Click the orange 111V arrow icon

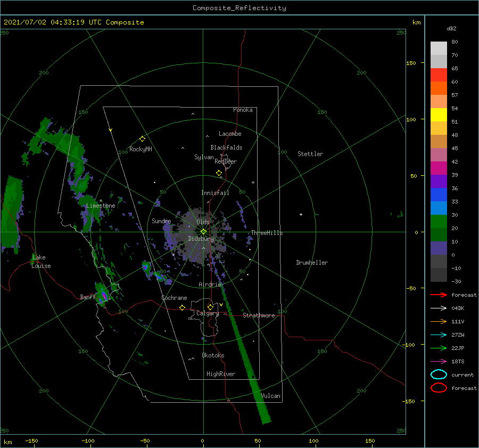pyautogui.click(x=439, y=321)
